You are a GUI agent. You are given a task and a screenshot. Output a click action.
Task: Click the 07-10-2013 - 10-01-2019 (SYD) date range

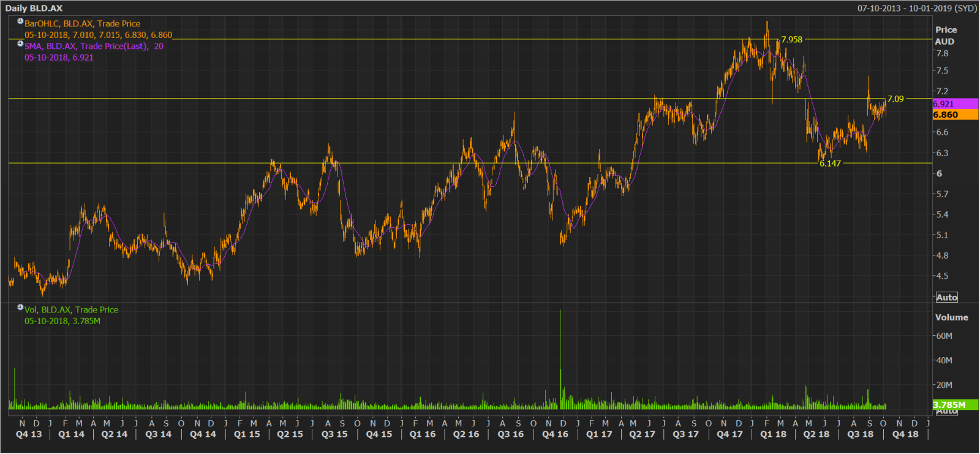(x=917, y=8)
